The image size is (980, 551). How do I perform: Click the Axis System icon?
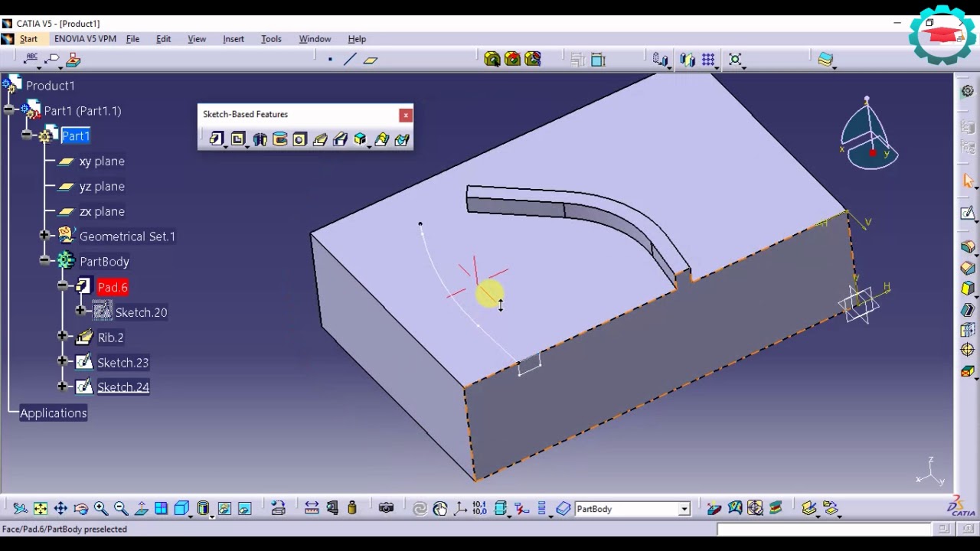(x=460, y=508)
